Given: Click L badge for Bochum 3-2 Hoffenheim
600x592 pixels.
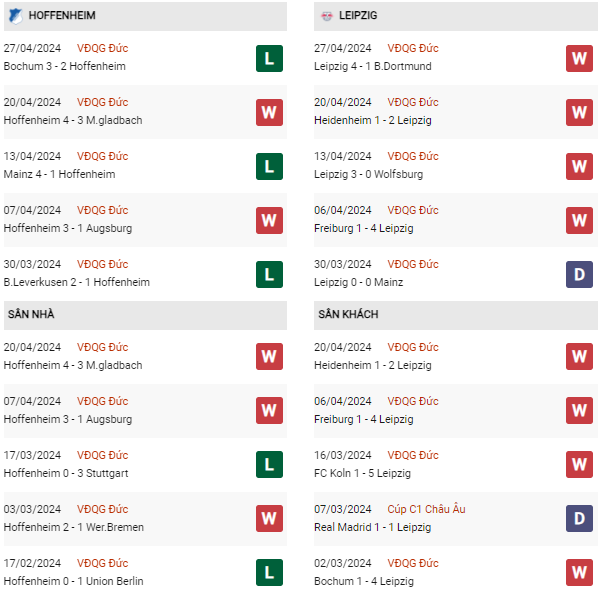Looking at the screenshot, I should (269, 58).
